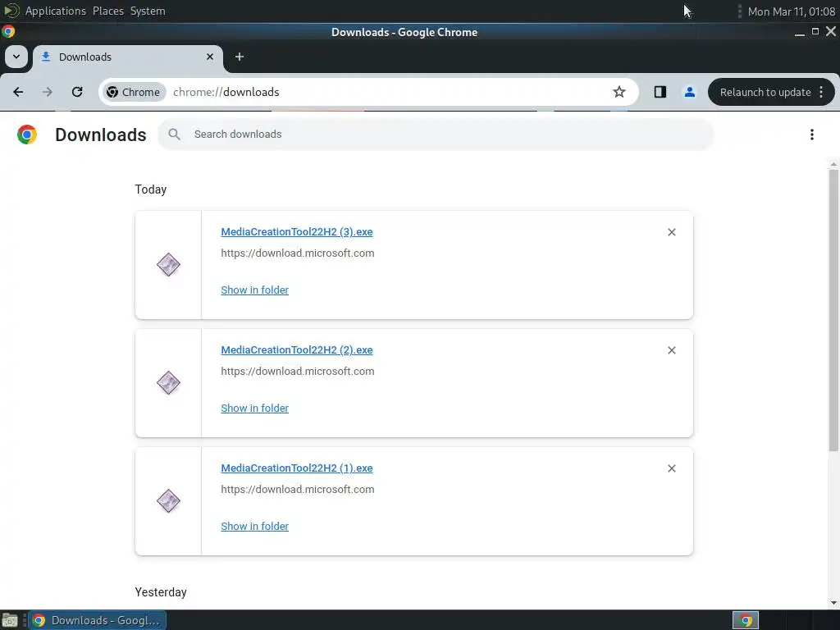Viewport: 840px width, 630px height.
Task: Reload the downloads page
Action: 77,92
